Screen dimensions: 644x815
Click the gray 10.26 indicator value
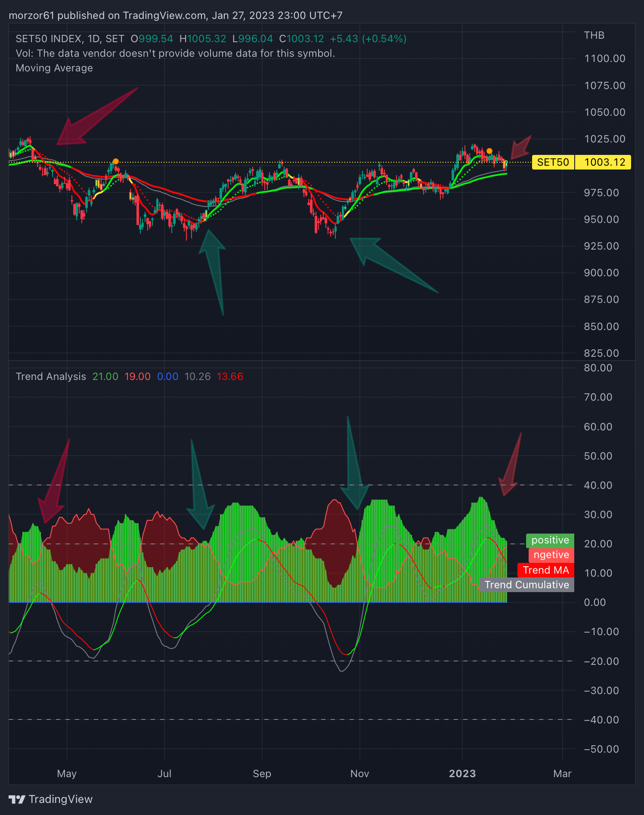pyautogui.click(x=198, y=377)
